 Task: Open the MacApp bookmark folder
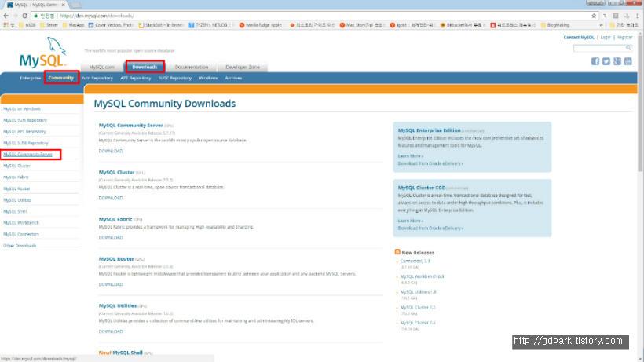[x=73, y=25]
